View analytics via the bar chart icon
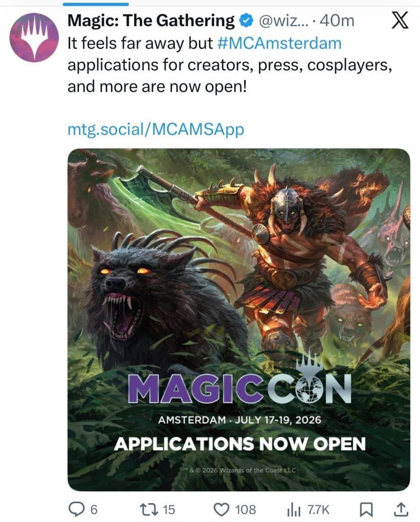The width and height of the screenshot is (420, 522). click(294, 510)
